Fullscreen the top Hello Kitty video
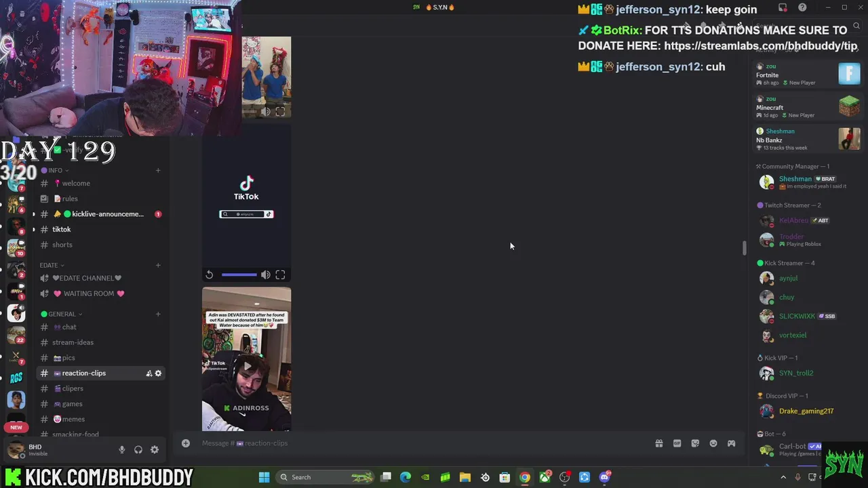The height and width of the screenshot is (488, 868). [280, 112]
